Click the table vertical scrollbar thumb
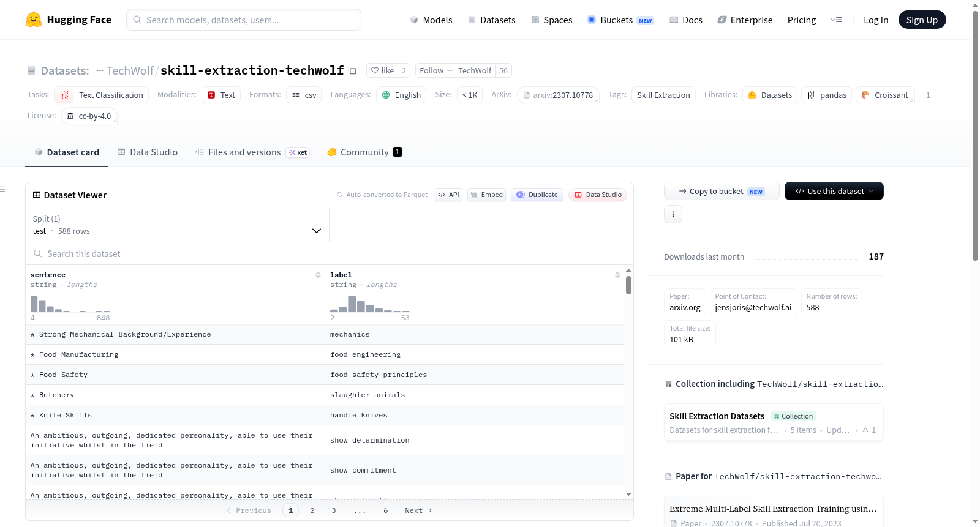The image size is (980, 527). (628, 285)
